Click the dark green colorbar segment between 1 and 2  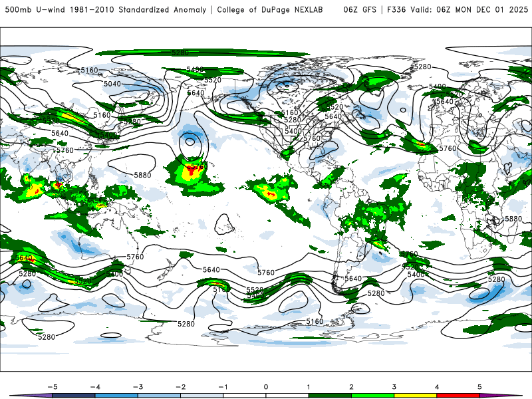[x=330, y=396]
